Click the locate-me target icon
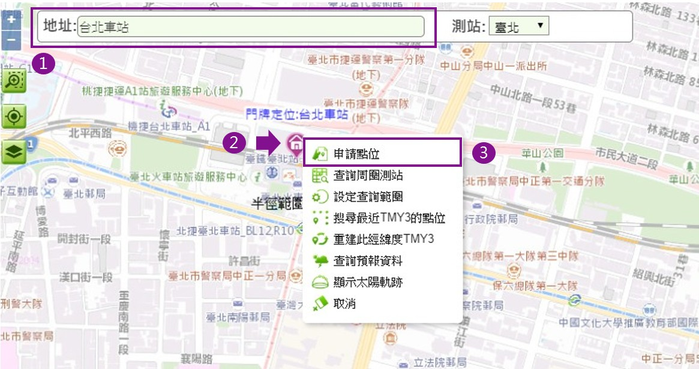 coord(14,117)
